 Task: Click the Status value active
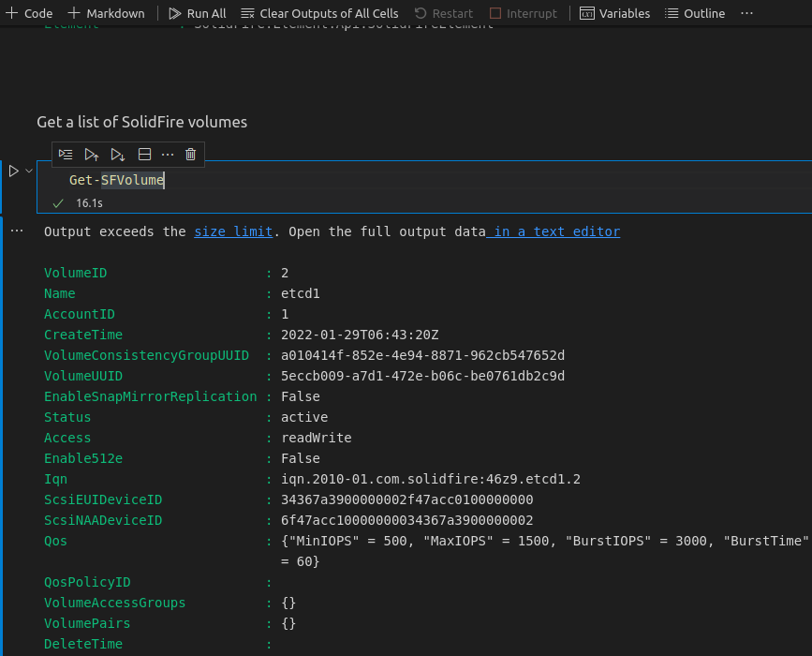point(304,417)
